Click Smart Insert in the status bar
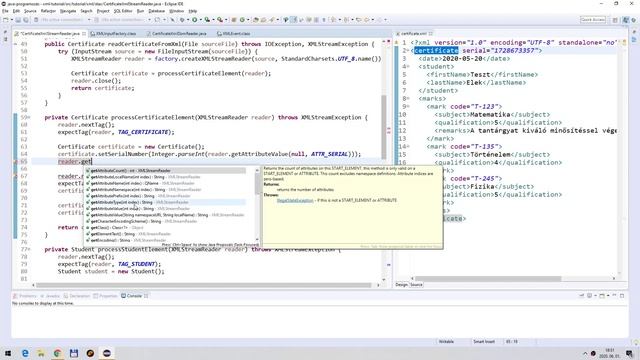Image resolution: width=640 pixels, height=360 pixels. pyautogui.click(x=484, y=342)
